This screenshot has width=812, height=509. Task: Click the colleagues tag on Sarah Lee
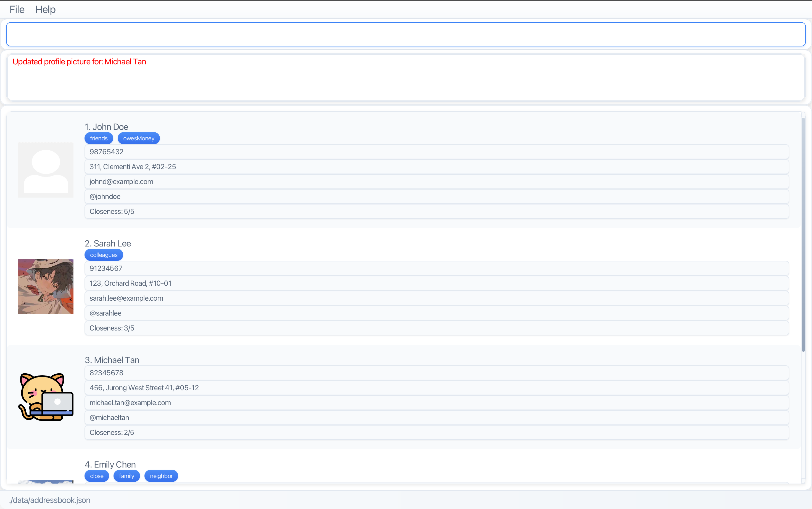[104, 255]
